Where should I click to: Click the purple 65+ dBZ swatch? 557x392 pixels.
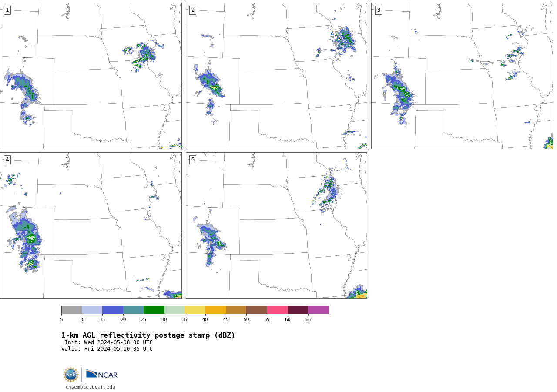[318, 310]
